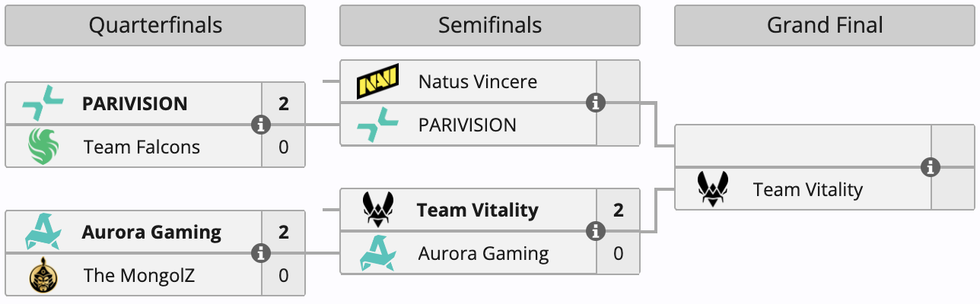
Task: Click PARIVISION logo in the Quarterfinals match
Action: pyautogui.click(x=43, y=103)
